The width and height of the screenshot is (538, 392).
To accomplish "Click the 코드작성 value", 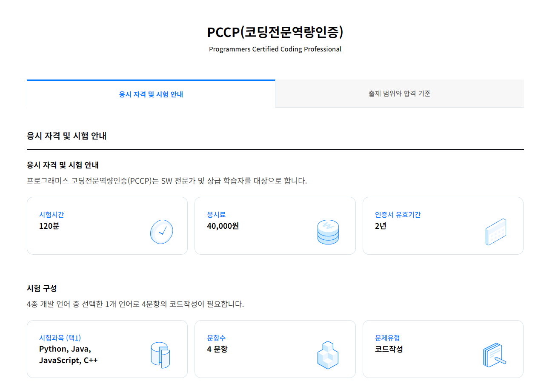I will click(x=389, y=349).
